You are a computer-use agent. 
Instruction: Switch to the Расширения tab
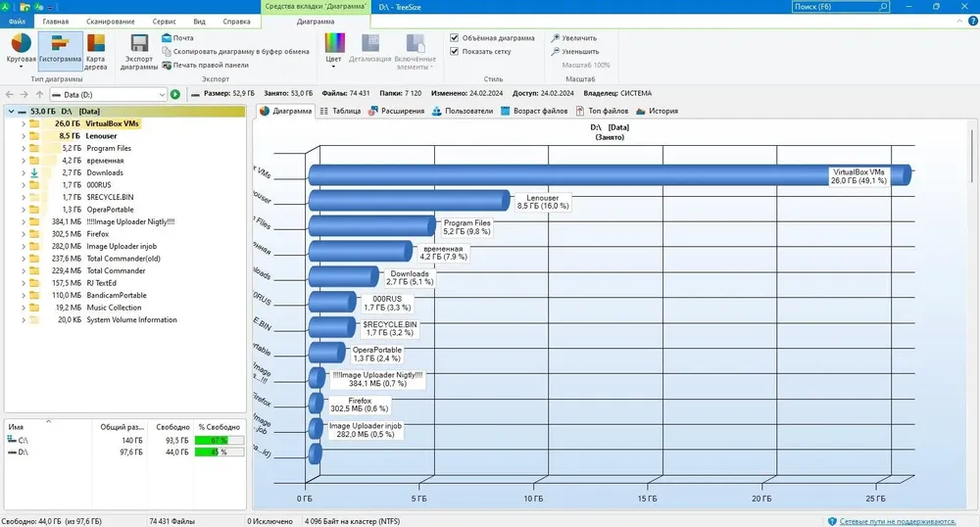tap(396, 111)
